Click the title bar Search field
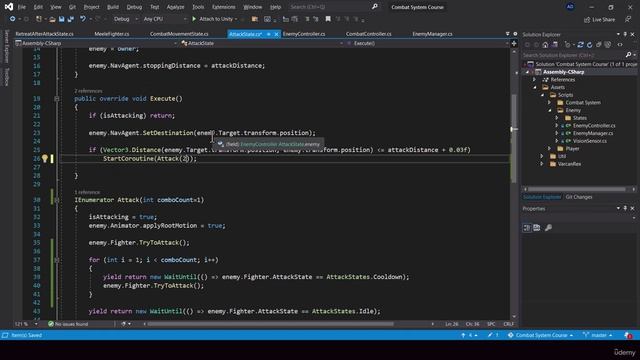The image size is (640, 360). pos(329,7)
